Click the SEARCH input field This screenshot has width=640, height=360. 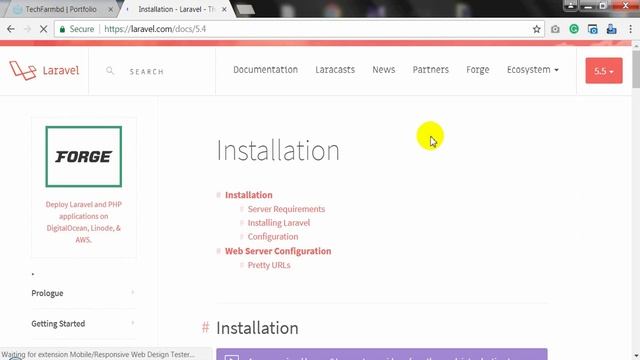pos(147,71)
